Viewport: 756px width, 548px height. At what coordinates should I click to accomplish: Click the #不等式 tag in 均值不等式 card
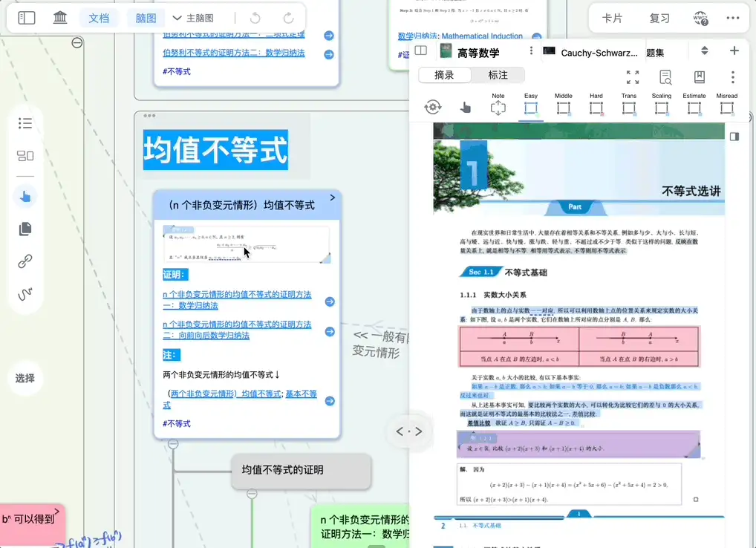[177, 424]
